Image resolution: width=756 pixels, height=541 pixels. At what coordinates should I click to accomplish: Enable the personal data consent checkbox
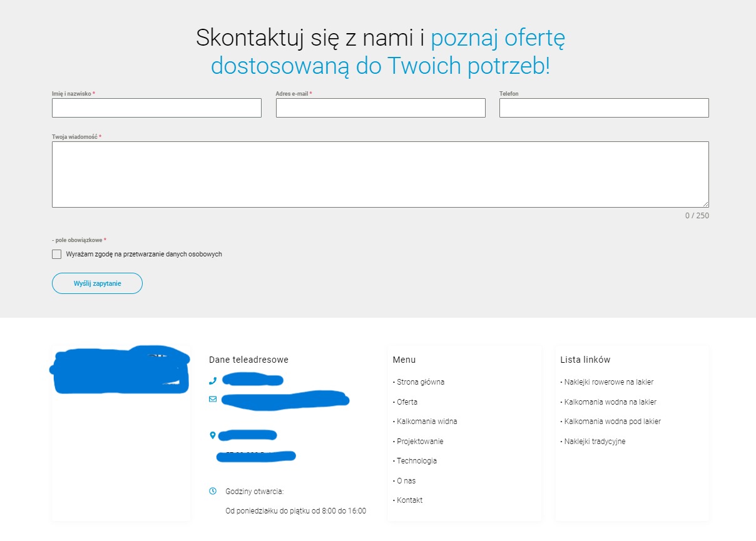[56, 254]
